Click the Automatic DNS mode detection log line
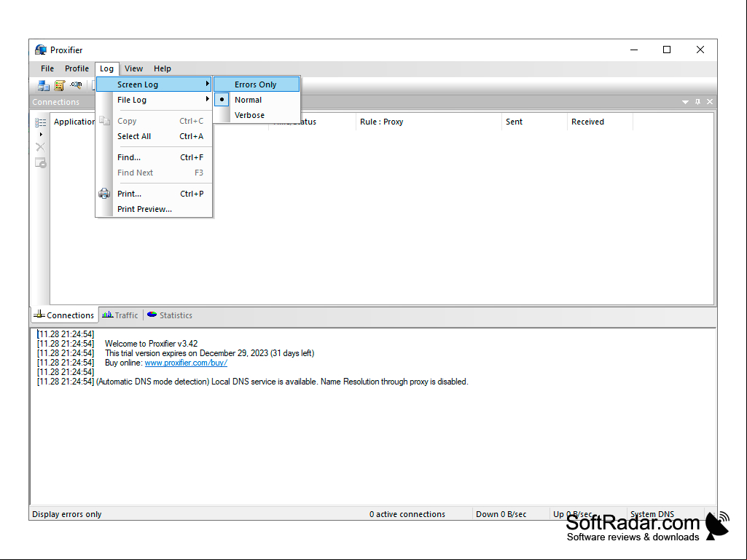747x560 pixels. pyautogui.click(x=282, y=382)
